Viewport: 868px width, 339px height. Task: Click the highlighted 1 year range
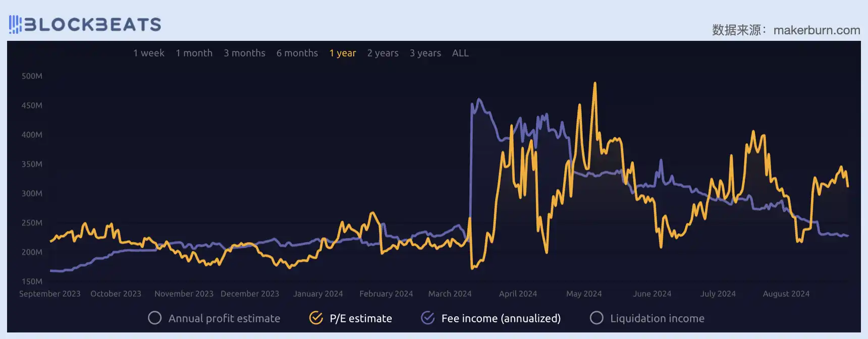point(342,53)
